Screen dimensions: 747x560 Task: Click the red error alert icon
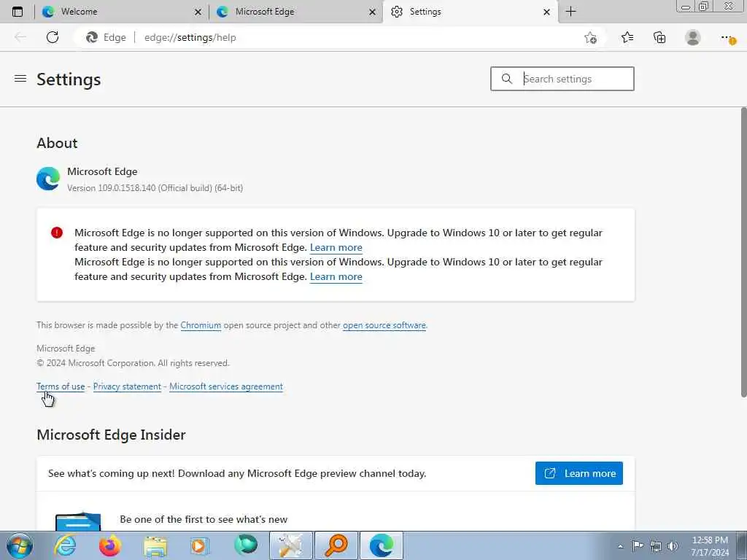pyautogui.click(x=57, y=233)
